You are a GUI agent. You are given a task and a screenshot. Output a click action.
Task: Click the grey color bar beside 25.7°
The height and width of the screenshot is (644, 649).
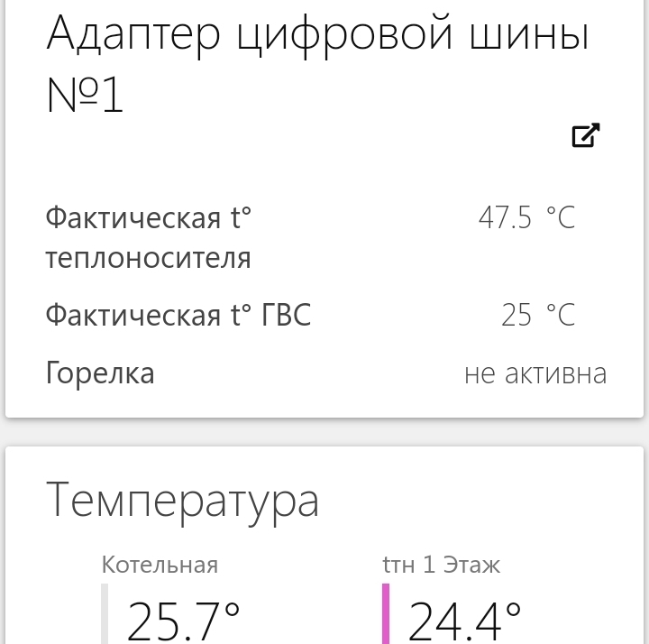[105, 613]
